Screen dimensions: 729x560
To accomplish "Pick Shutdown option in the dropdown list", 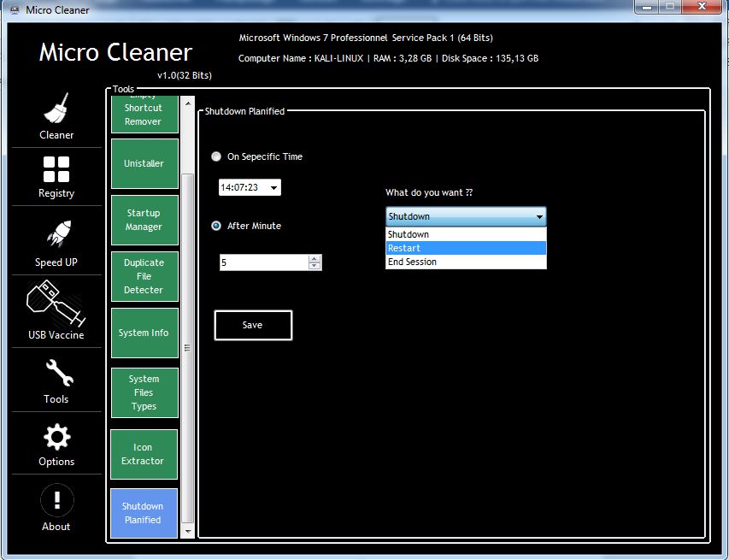I will coord(466,234).
